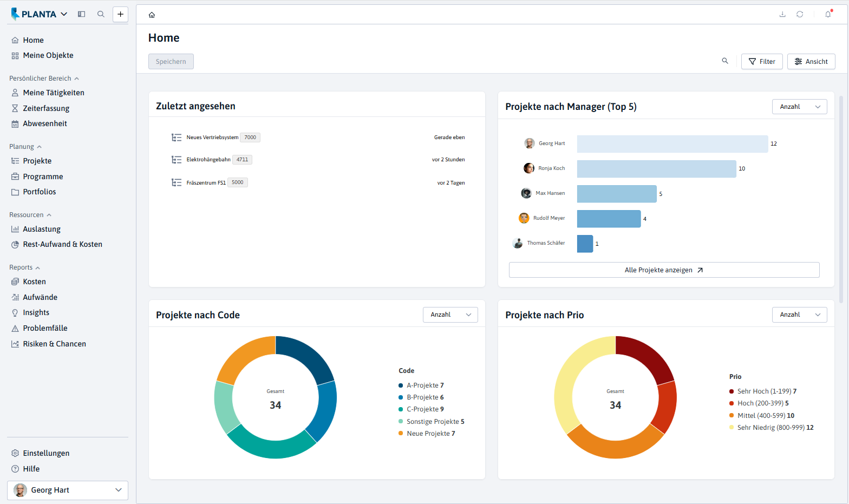Click the Ansicht button
This screenshot has height=504, width=849.
click(x=811, y=61)
